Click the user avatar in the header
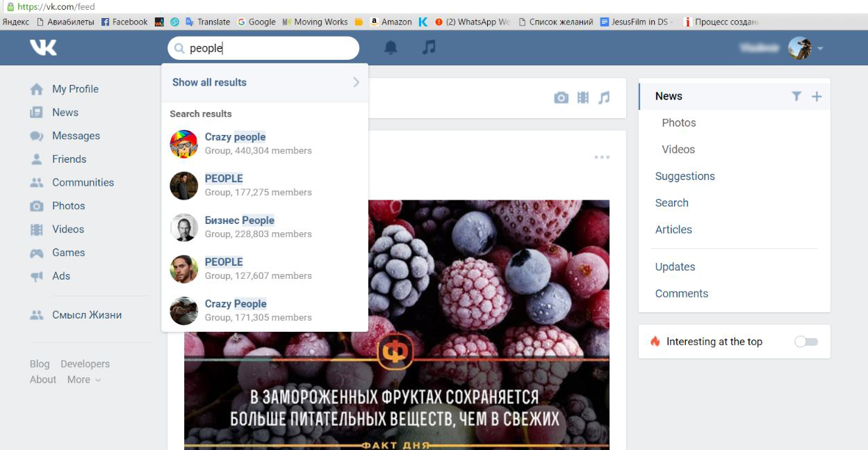Viewport: 868px width, 450px height. click(800, 48)
